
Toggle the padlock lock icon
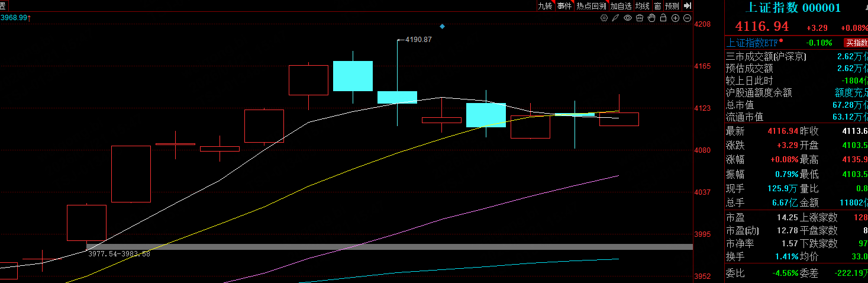(663, 18)
